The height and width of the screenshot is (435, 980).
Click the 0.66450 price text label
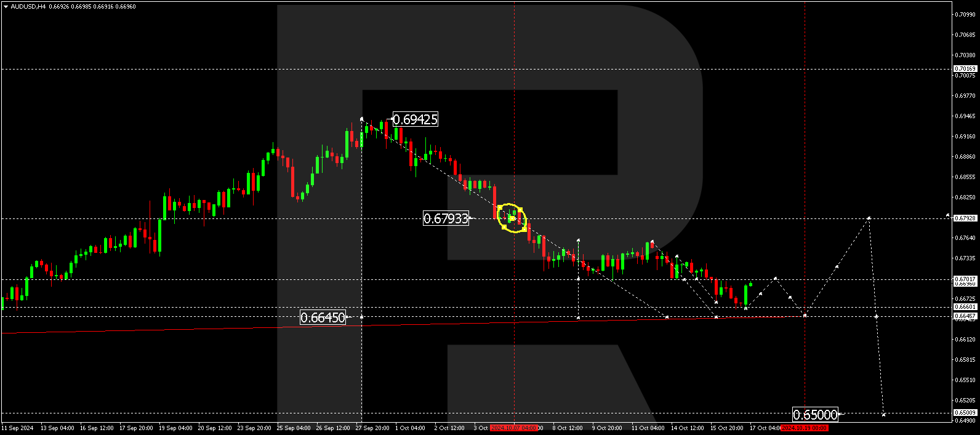[323, 317]
